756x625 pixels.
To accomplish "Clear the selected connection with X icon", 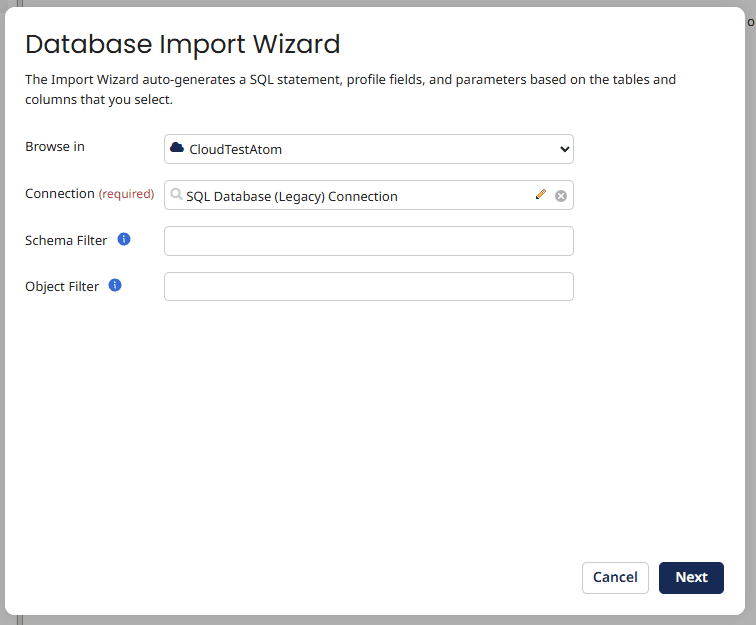I will click(x=561, y=196).
